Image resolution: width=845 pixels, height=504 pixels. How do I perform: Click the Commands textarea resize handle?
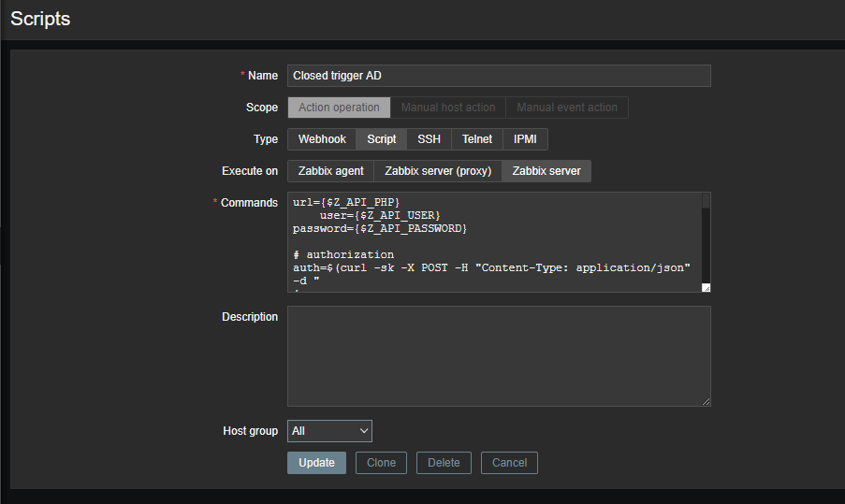[706, 288]
